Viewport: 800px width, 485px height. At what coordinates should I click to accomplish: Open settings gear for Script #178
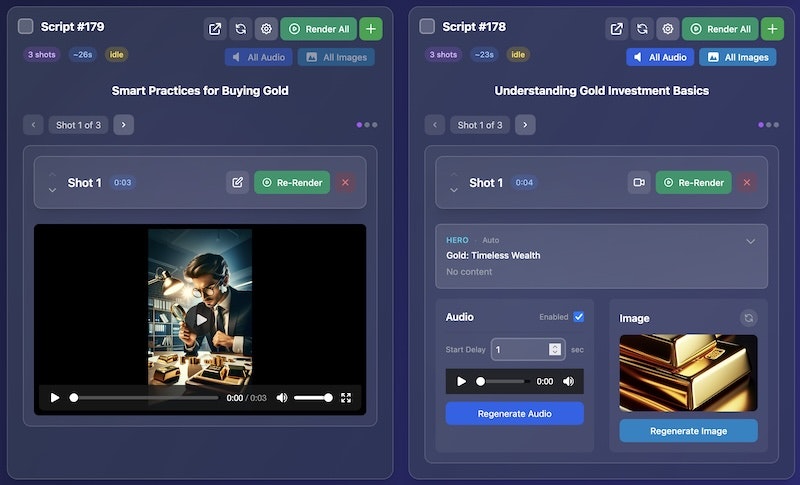[x=667, y=29]
